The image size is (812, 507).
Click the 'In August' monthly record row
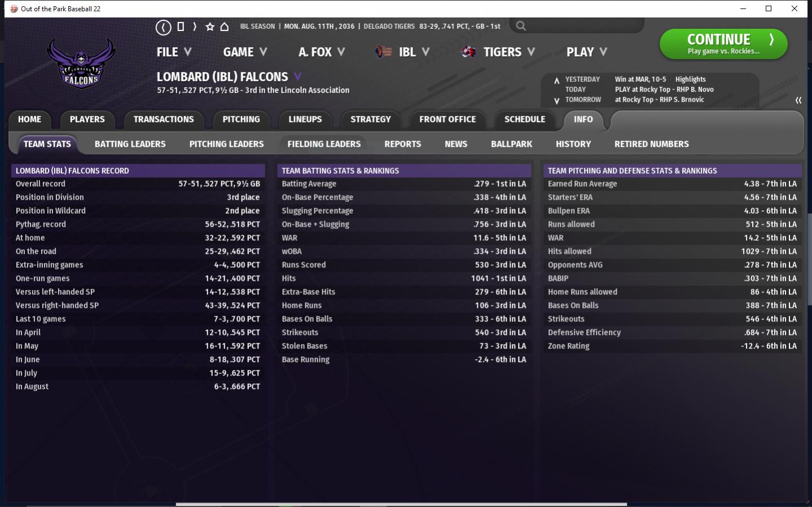(138, 387)
